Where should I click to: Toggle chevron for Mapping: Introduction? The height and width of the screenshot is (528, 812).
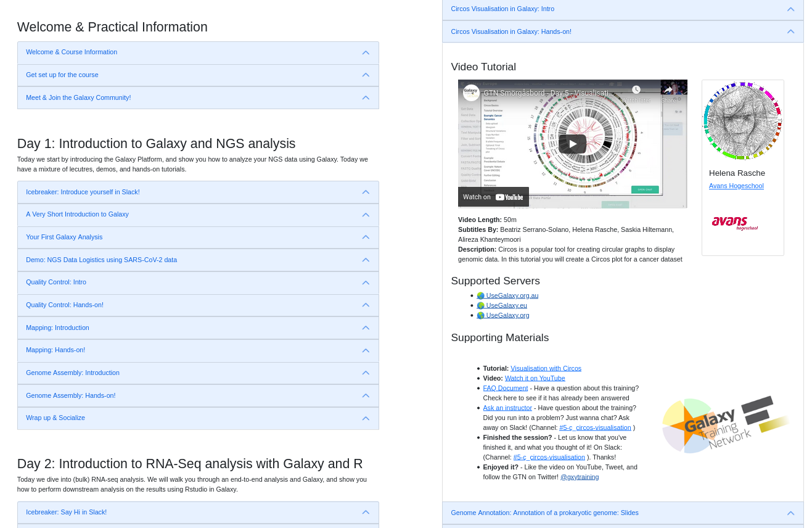click(x=366, y=328)
